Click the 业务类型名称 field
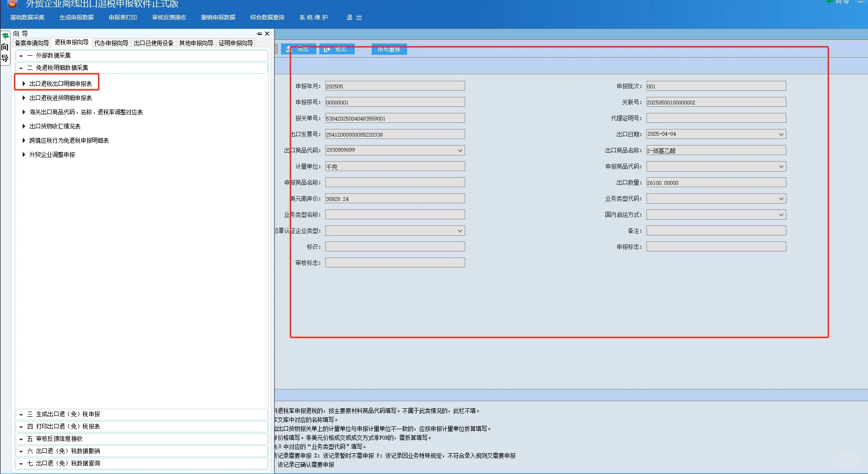The image size is (868, 474). click(395, 215)
